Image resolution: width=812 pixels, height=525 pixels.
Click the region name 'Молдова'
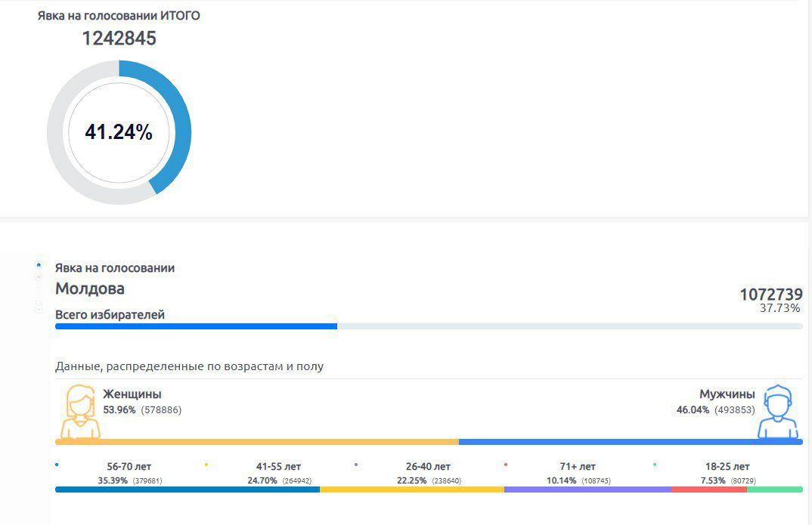coord(89,288)
